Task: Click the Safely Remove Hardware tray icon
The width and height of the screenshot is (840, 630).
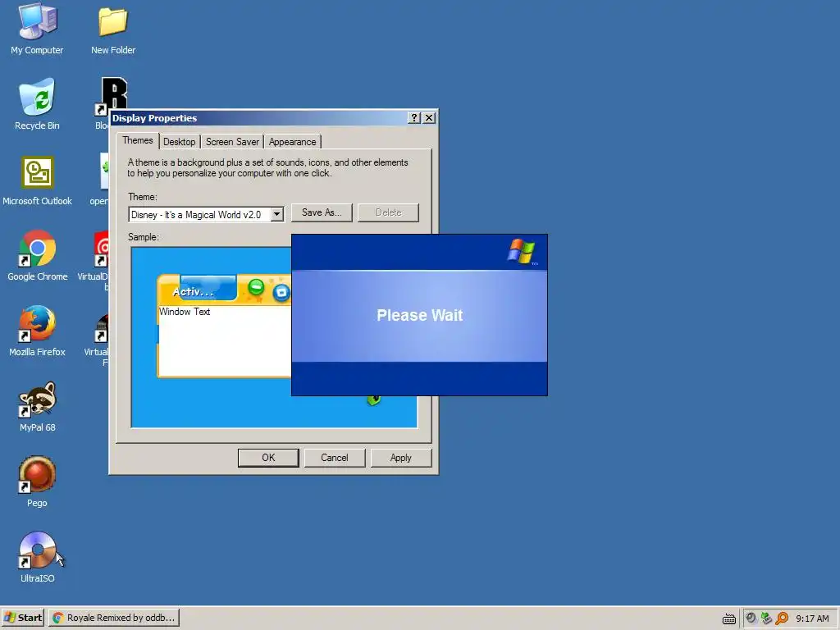Action: (x=767, y=619)
